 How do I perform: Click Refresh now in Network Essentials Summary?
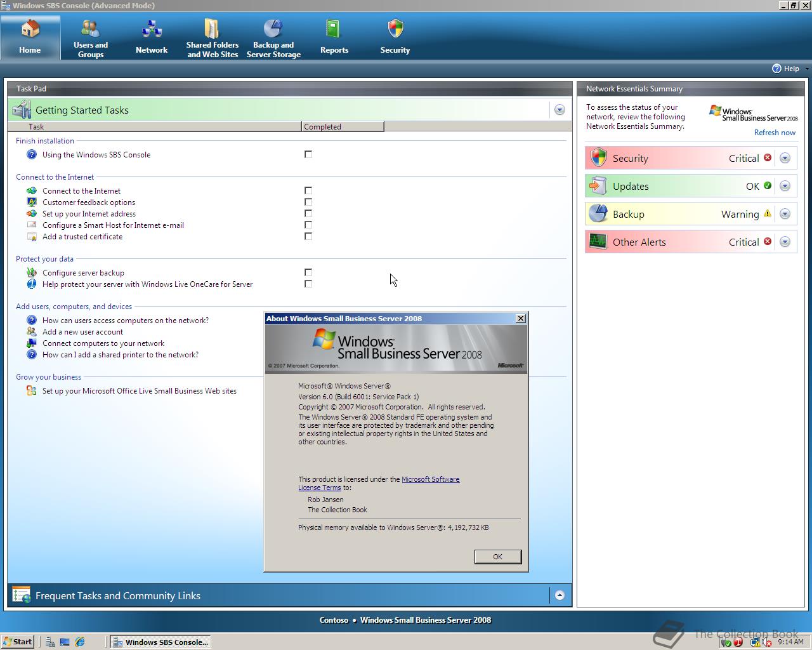tap(775, 133)
